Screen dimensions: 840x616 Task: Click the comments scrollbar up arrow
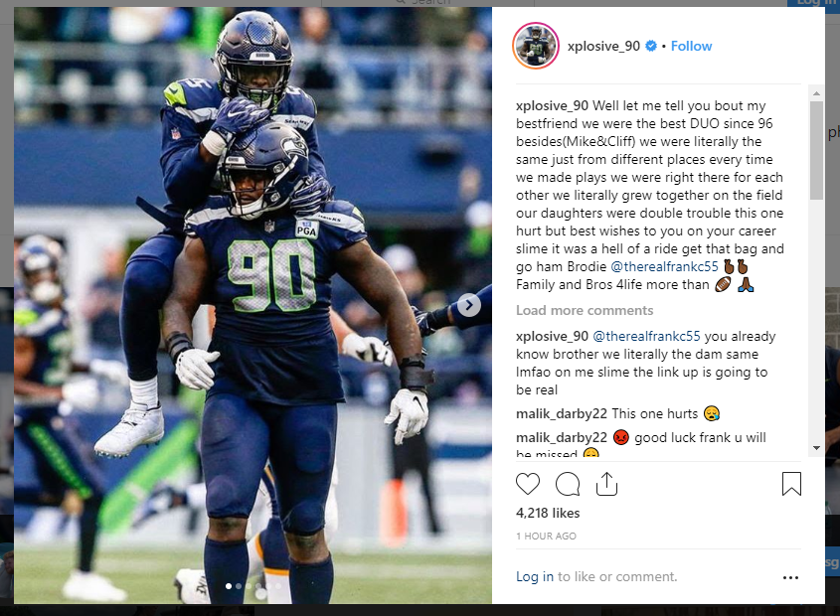816,93
